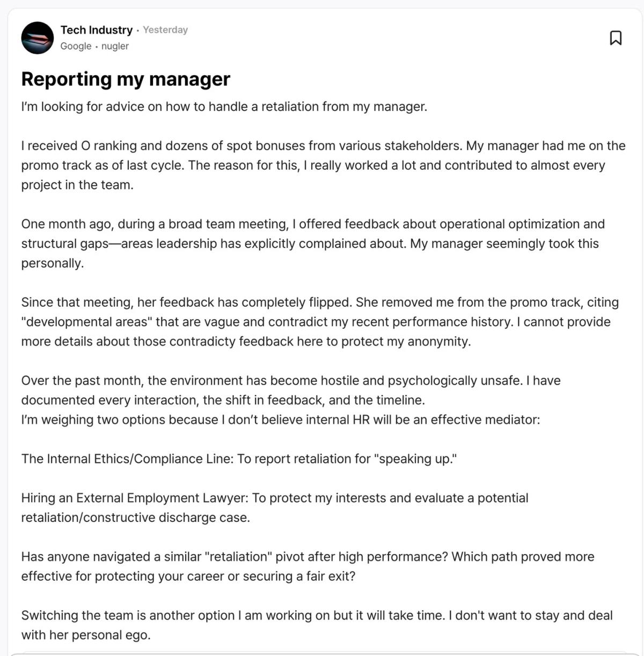This screenshot has height=656, width=644.
Task: Click the sentence about External Employment Lawyer
Action: (x=274, y=507)
